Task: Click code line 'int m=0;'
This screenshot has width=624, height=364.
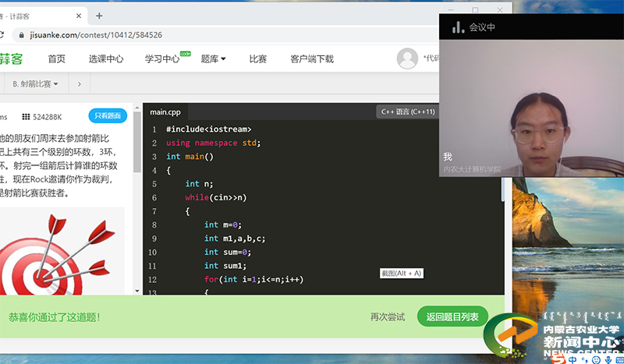Action: [x=223, y=224]
